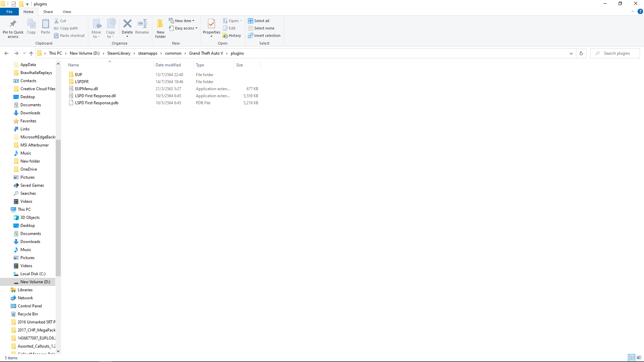Click the New folder ribbon icon

[x=160, y=24]
